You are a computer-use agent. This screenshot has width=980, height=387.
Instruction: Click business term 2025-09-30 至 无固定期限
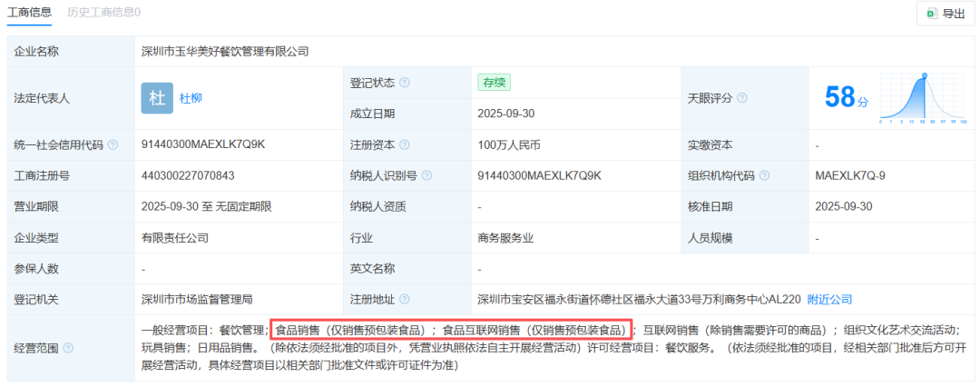pos(206,206)
